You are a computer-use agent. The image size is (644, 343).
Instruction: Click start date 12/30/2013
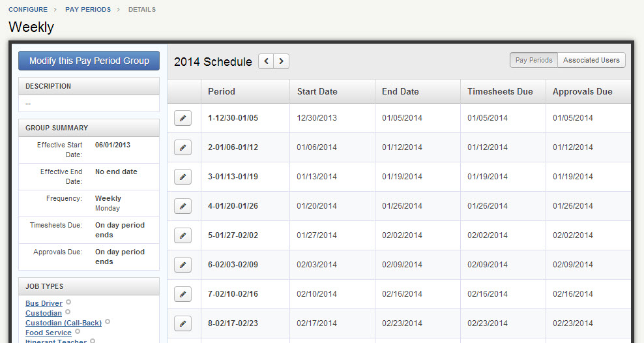317,118
